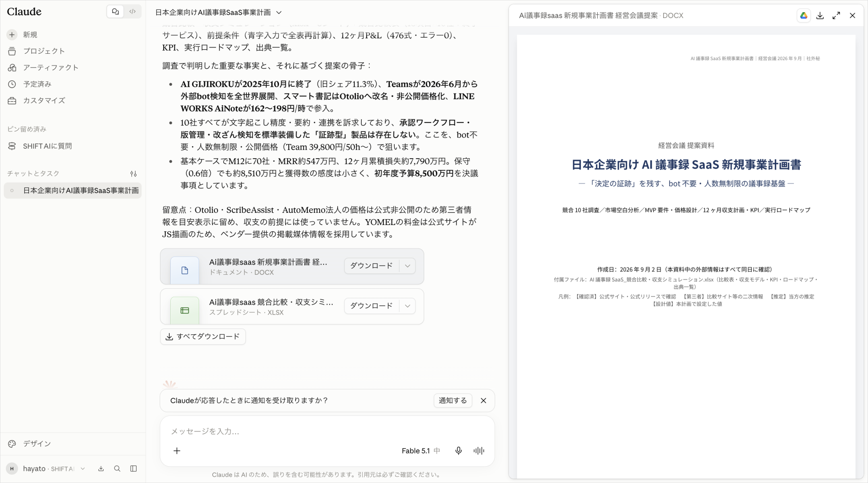Open the XLSX spreadsheet file icon
The height and width of the screenshot is (483, 868).
(x=184, y=310)
